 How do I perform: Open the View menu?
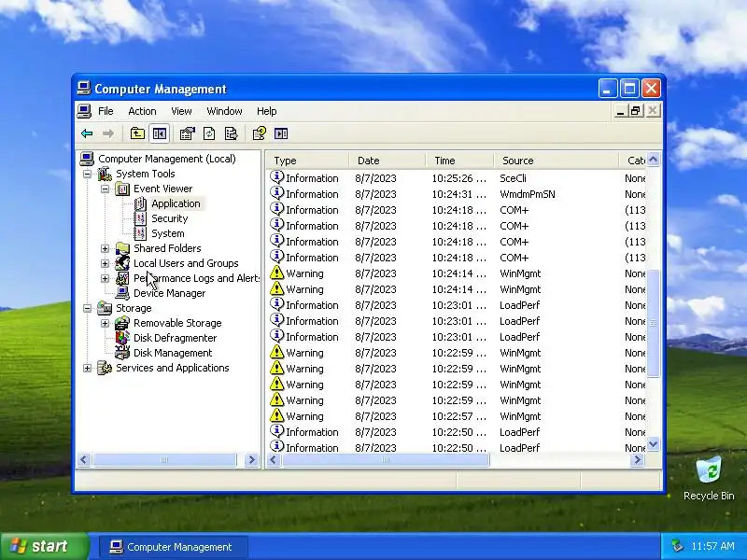click(181, 111)
